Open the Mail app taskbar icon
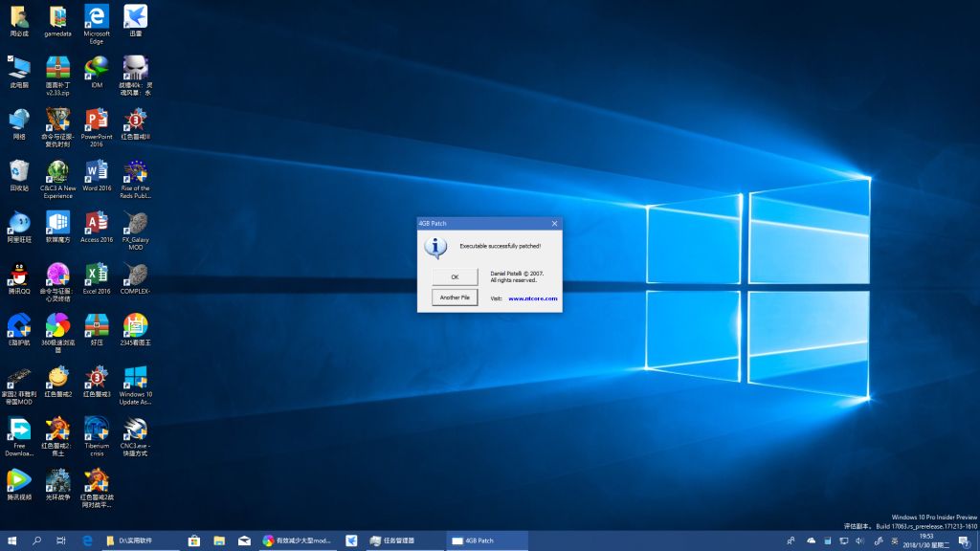This screenshot has width=980, height=551. pos(244,541)
